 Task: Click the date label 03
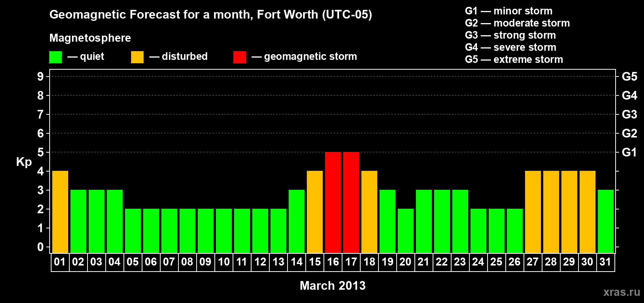tap(96, 262)
